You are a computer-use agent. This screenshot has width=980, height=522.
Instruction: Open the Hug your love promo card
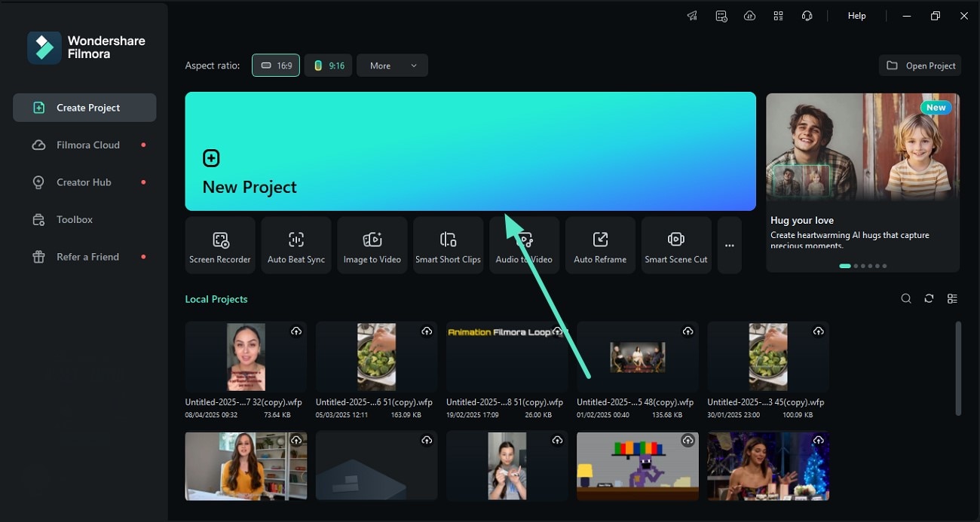[x=862, y=182]
